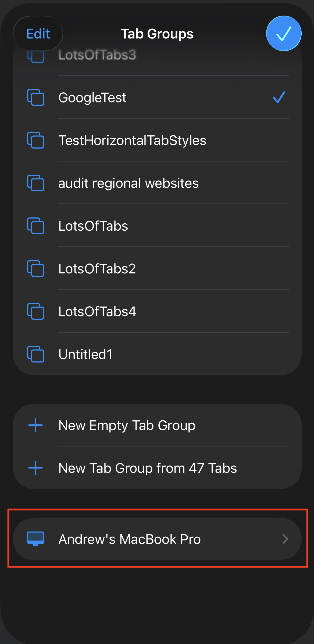Tap the tab group icon beside TestHorizontalTabStyles
The height and width of the screenshot is (644, 314).
point(35,140)
